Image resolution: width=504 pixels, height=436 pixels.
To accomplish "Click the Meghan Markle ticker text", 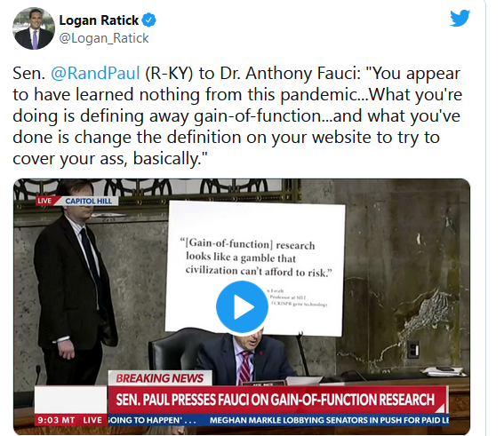I will pos(329,420).
